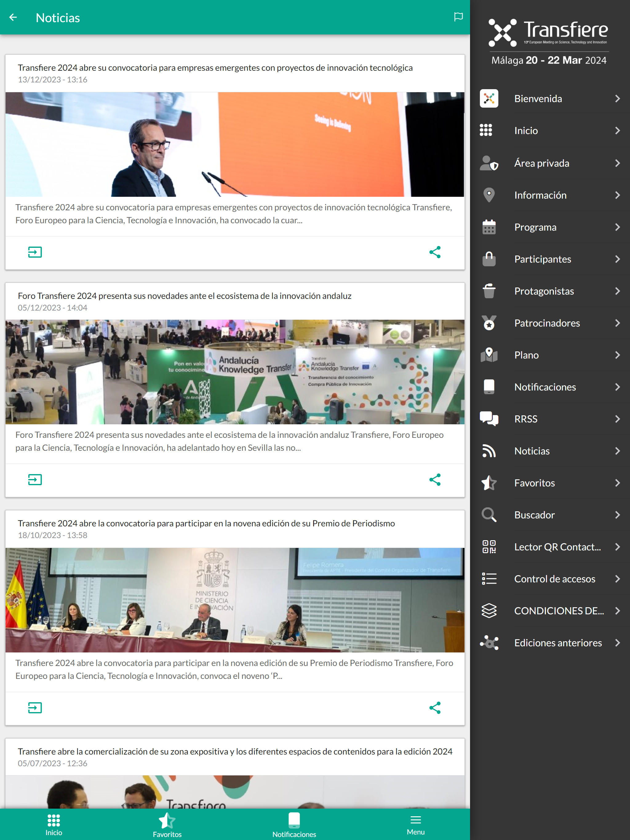Click Málaga 20 - 22 Mar 2024 text
This screenshot has height=840, width=630.
click(x=549, y=60)
